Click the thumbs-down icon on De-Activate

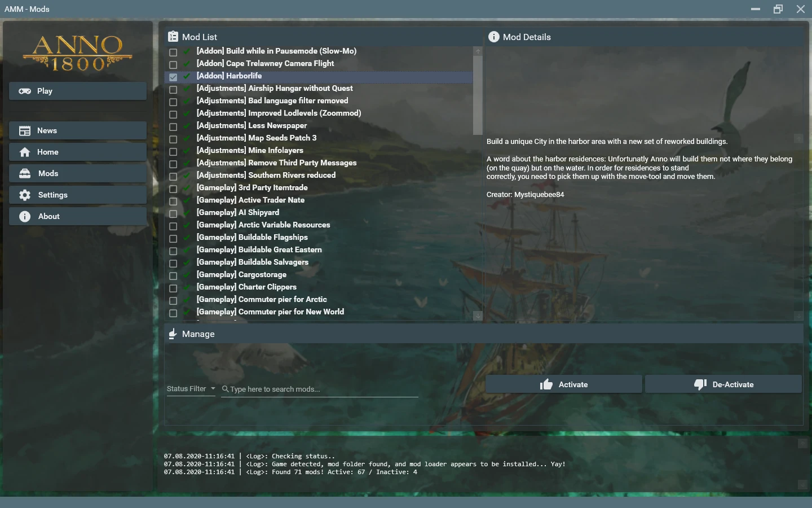pyautogui.click(x=700, y=384)
